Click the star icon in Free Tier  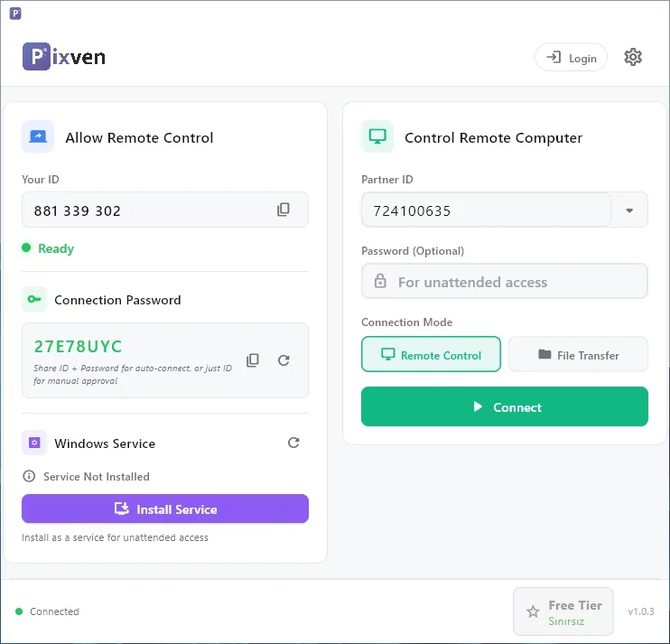[533, 611]
